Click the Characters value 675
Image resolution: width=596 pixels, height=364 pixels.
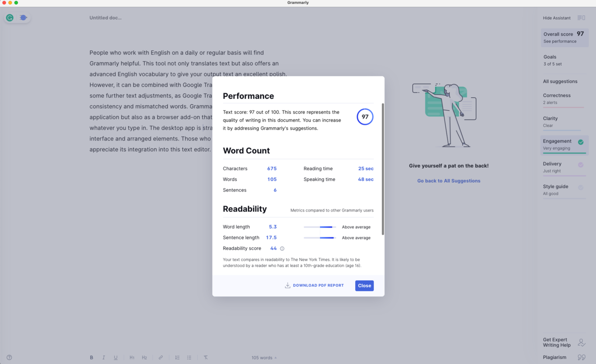[x=272, y=169]
